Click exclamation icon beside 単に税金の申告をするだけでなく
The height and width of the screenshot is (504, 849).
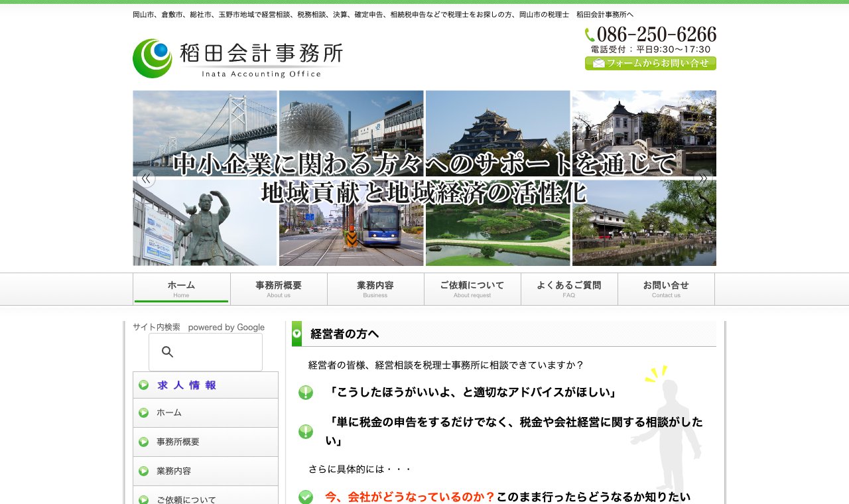click(x=306, y=432)
